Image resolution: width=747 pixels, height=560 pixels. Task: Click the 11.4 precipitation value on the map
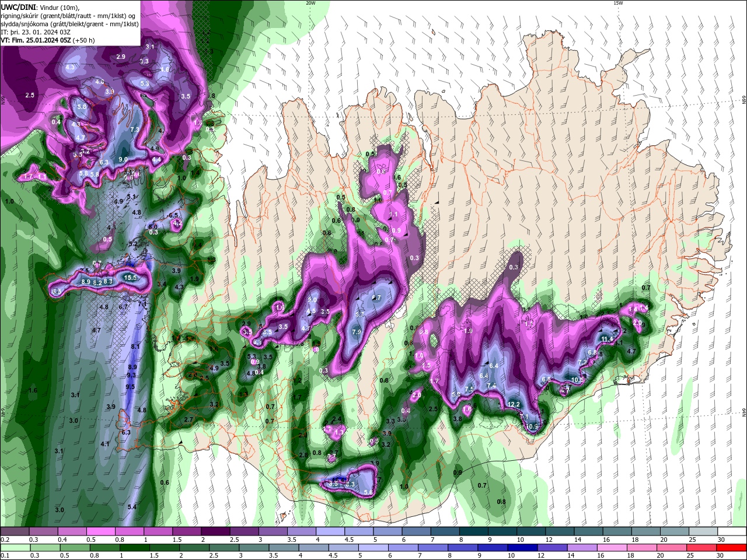[608, 339]
